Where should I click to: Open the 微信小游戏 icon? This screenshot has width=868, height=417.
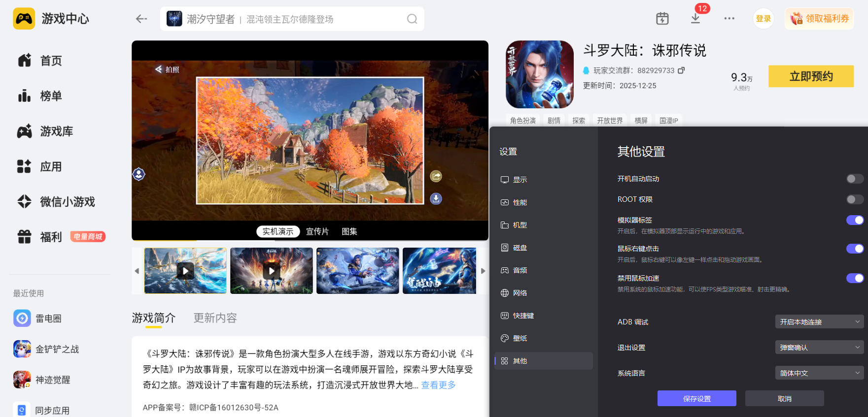[x=25, y=202]
